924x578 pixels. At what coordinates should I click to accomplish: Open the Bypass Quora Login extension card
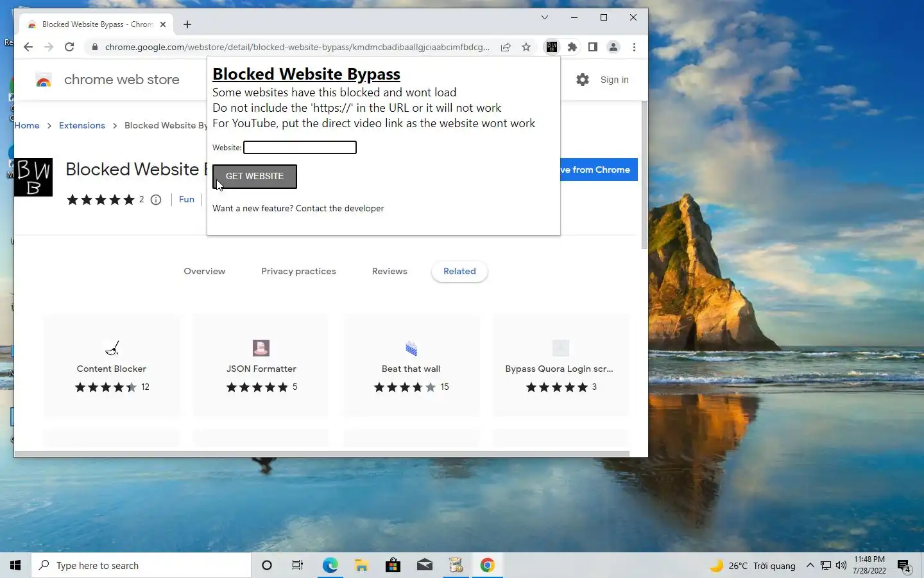(x=561, y=365)
